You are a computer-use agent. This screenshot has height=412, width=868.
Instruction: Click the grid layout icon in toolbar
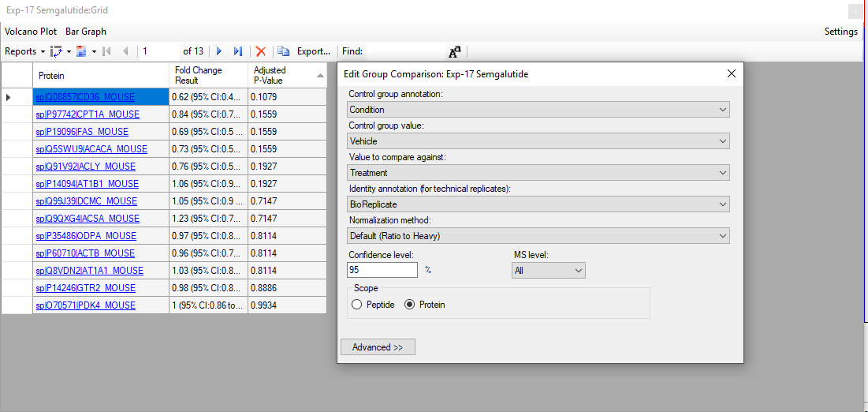point(81,51)
